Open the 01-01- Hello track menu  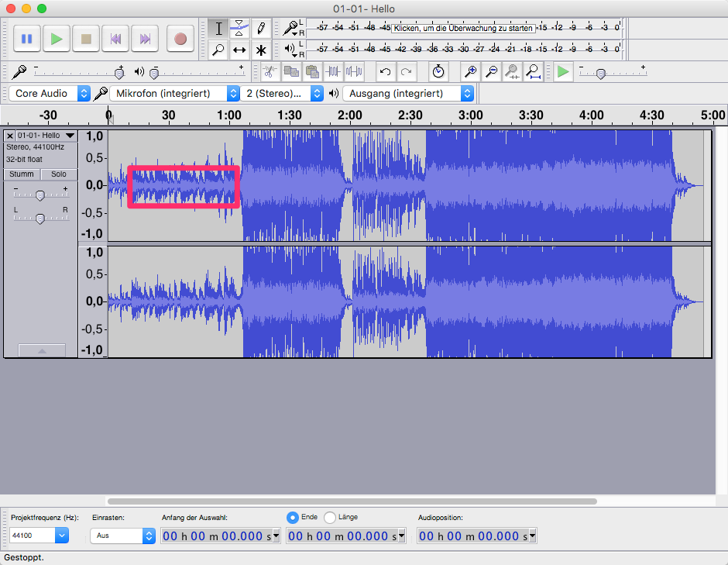click(x=46, y=135)
